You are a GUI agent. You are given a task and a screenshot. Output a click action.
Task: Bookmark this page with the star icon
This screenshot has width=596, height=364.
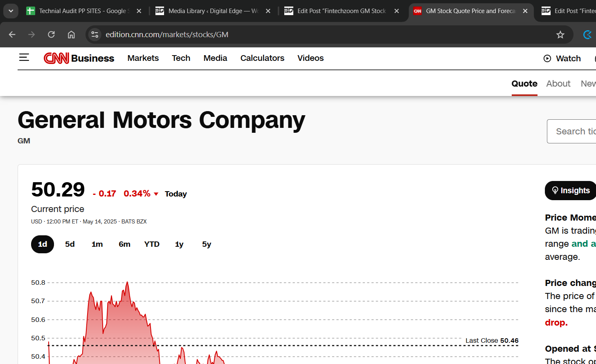pos(560,35)
